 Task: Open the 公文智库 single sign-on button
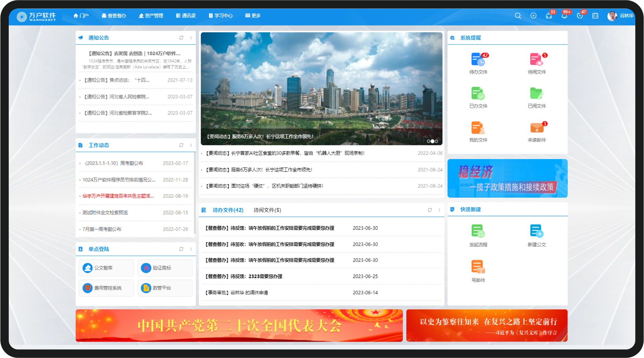[x=106, y=268]
